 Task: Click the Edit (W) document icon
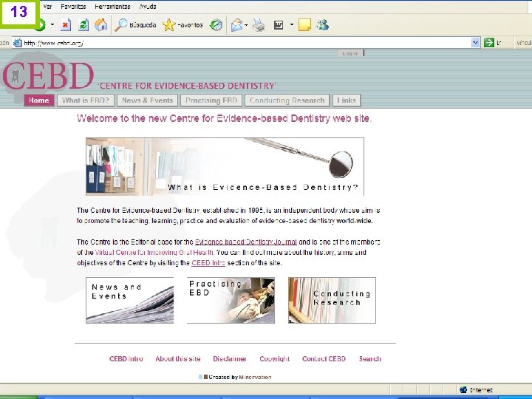coord(279,25)
